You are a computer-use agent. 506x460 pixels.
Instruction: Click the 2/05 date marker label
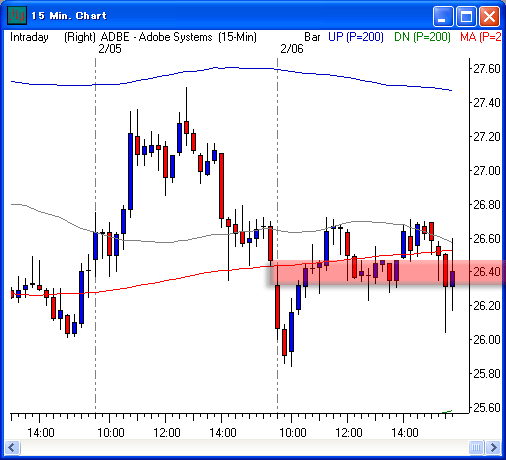110,49
